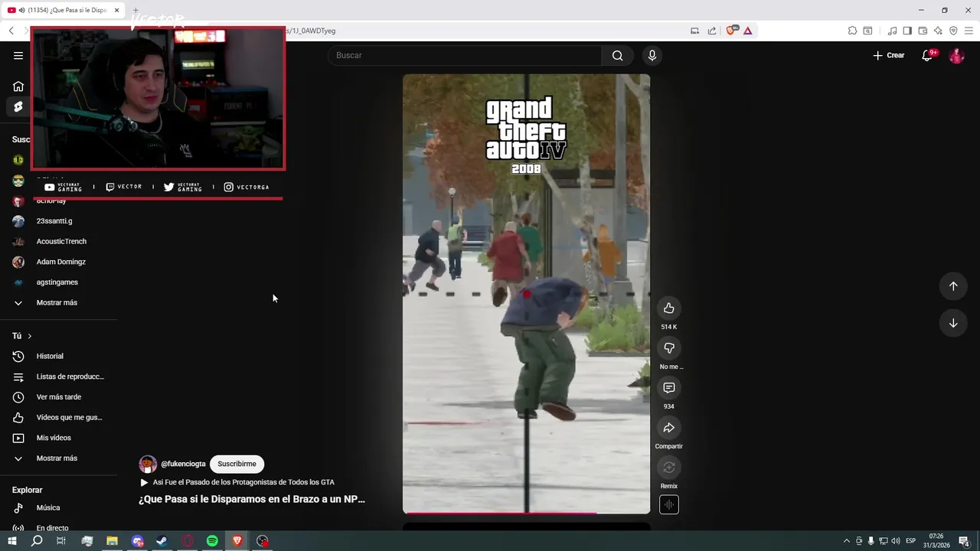Open browser extensions puzzle icon
This screenshot has height=551, width=980.
click(852, 31)
